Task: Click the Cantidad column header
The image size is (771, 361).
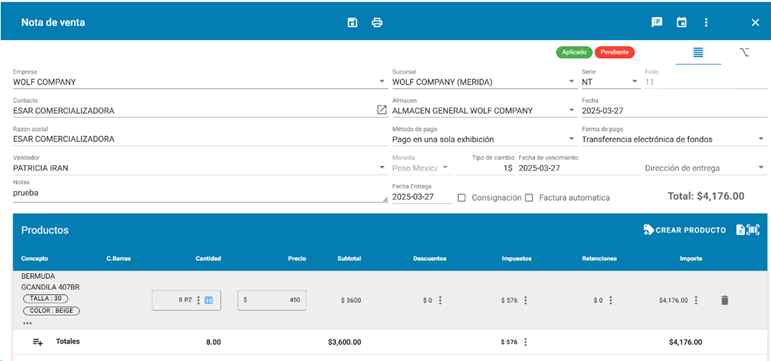Action: pos(208,259)
